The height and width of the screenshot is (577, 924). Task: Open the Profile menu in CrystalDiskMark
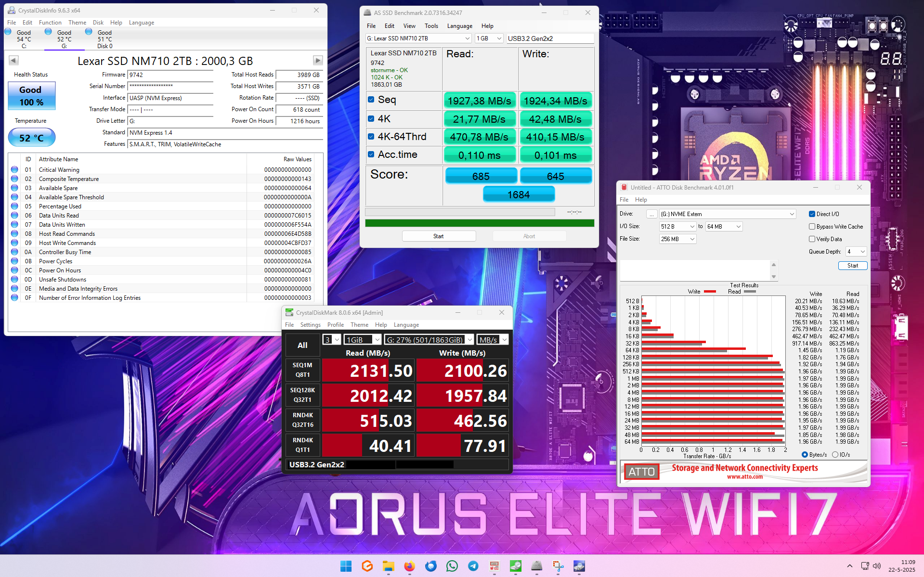[336, 325]
